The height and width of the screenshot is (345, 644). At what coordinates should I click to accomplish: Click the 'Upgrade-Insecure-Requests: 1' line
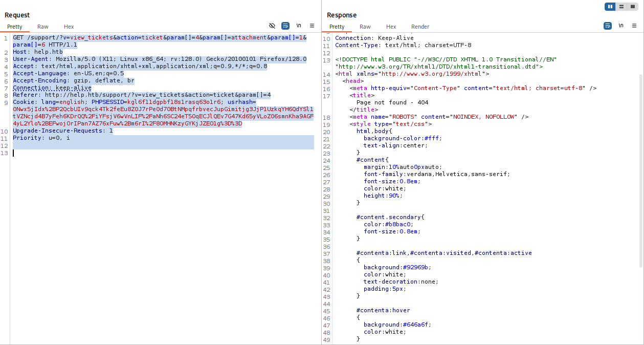[63, 131]
